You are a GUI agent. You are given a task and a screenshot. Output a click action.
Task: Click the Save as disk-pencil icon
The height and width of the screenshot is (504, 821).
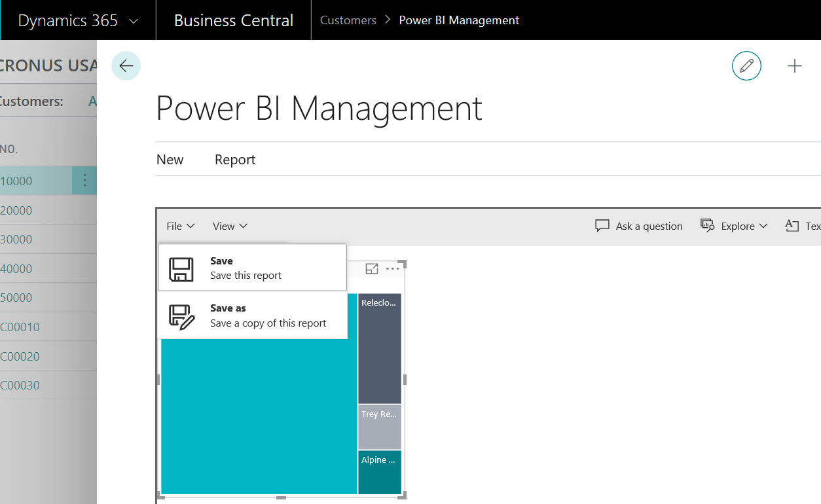tap(181, 317)
